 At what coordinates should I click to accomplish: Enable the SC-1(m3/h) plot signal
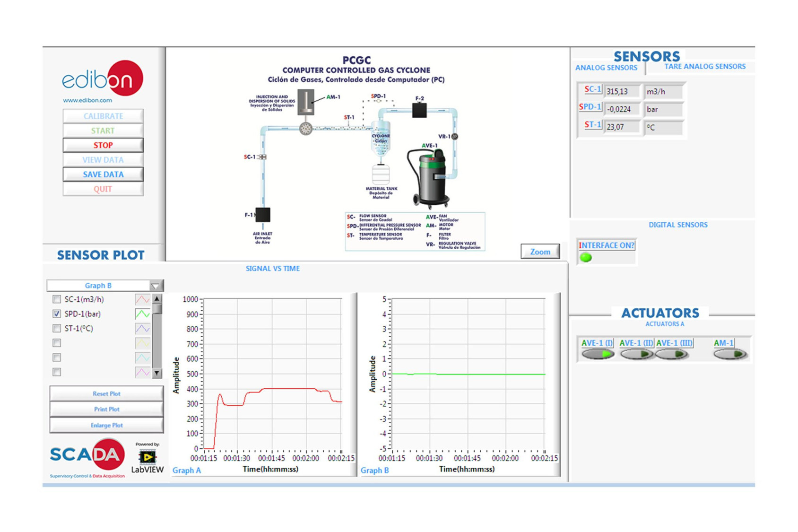point(56,299)
